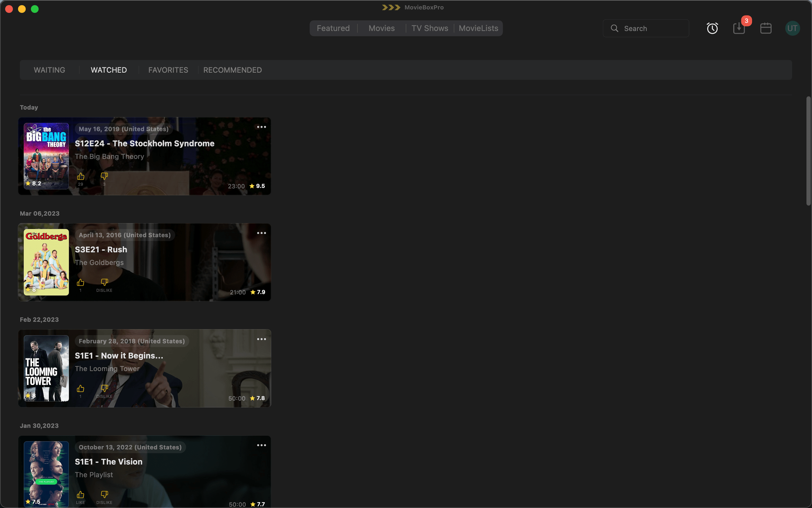The width and height of the screenshot is (812, 508).
Task: Toggle DISLIKE on Now it Begins episode
Action: tap(104, 388)
